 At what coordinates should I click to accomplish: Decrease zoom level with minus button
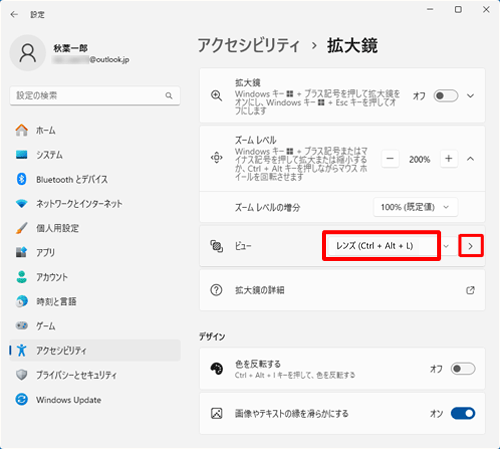pos(390,159)
